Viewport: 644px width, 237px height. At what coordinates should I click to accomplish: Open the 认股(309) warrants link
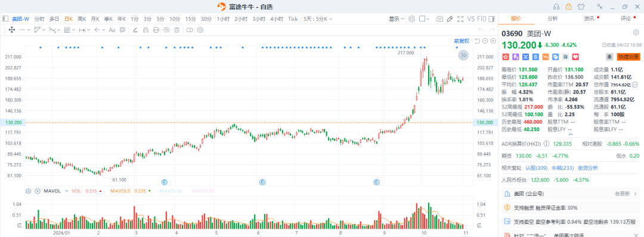537,168
